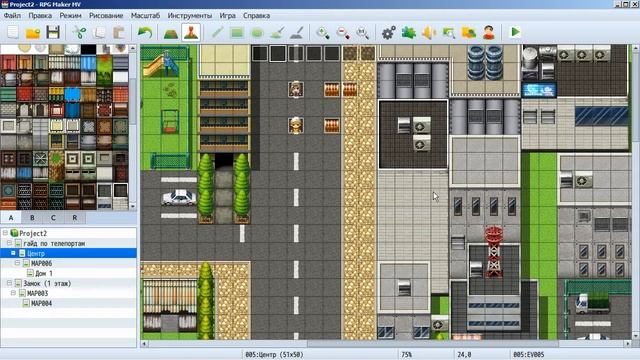Screen dimensions: 640x360
Task: Collapse the Замок (1 этаж) tree node
Action: pyautogui.click(x=9, y=283)
